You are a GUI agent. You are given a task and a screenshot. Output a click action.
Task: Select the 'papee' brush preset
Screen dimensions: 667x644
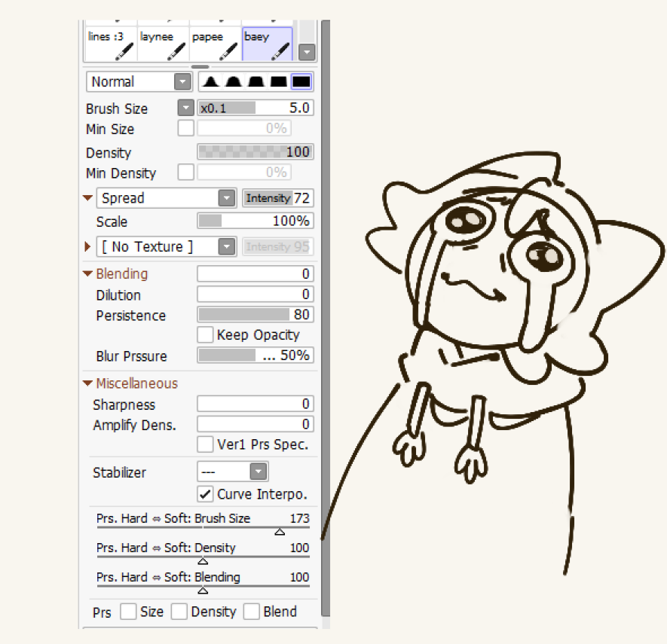tap(215, 44)
